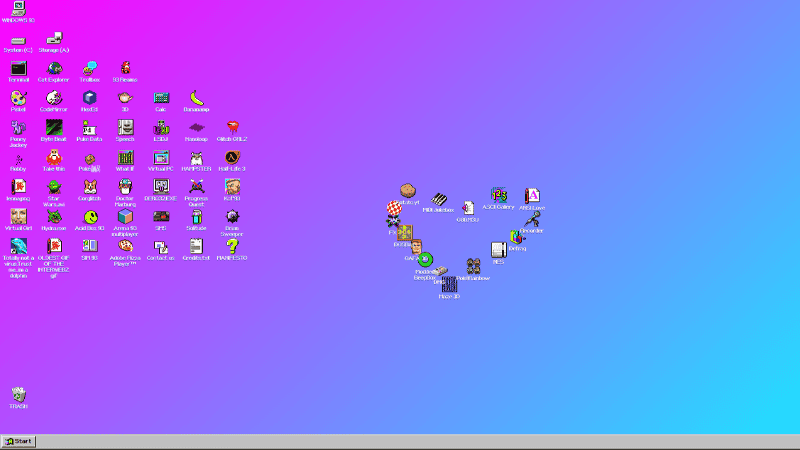800x450 pixels.
Task: Launch the Take this icon
Action: click(x=54, y=157)
